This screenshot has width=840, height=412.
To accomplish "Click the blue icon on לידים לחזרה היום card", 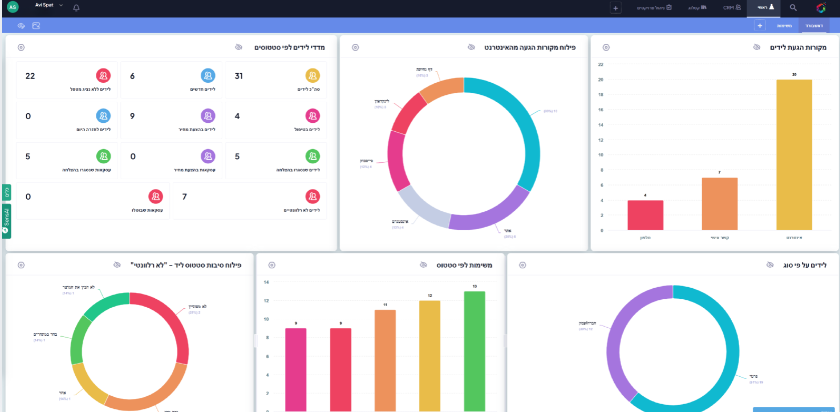I will tap(103, 116).
